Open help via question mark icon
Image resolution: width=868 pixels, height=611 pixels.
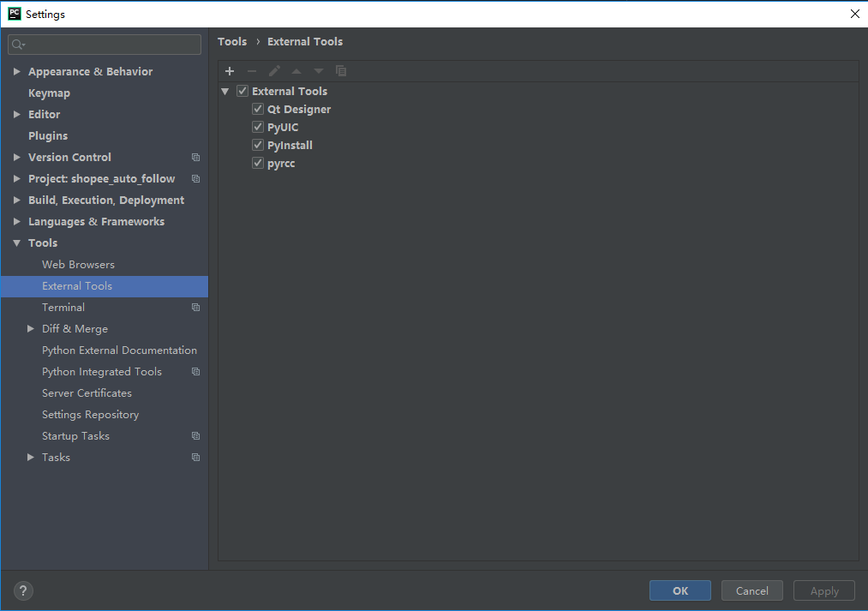point(23,590)
